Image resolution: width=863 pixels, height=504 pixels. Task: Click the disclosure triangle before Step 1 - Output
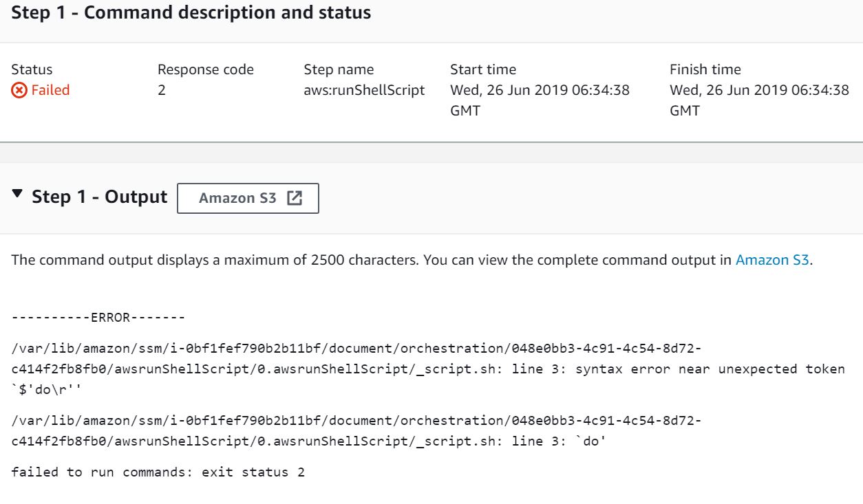pyautogui.click(x=18, y=198)
